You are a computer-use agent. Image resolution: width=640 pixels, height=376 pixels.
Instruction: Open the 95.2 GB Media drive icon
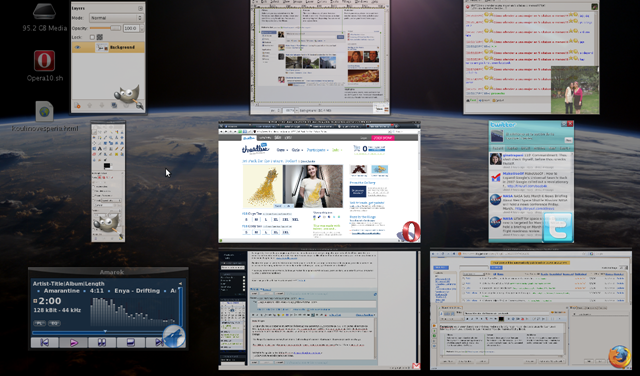pos(44,12)
